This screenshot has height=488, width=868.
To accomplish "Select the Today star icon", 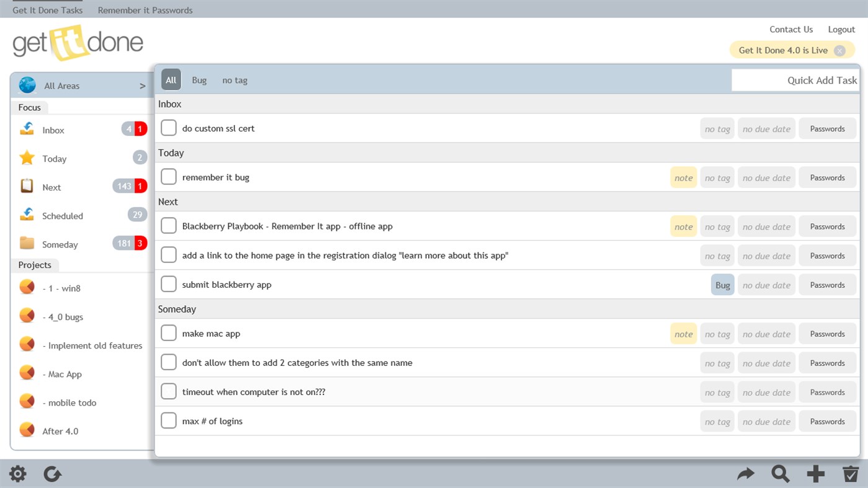I will click(x=27, y=158).
